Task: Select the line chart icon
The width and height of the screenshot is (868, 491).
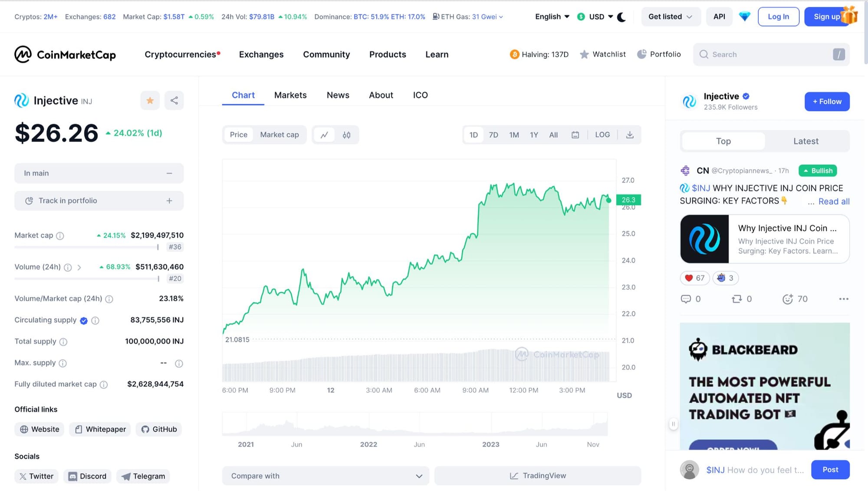Action: [x=324, y=135]
